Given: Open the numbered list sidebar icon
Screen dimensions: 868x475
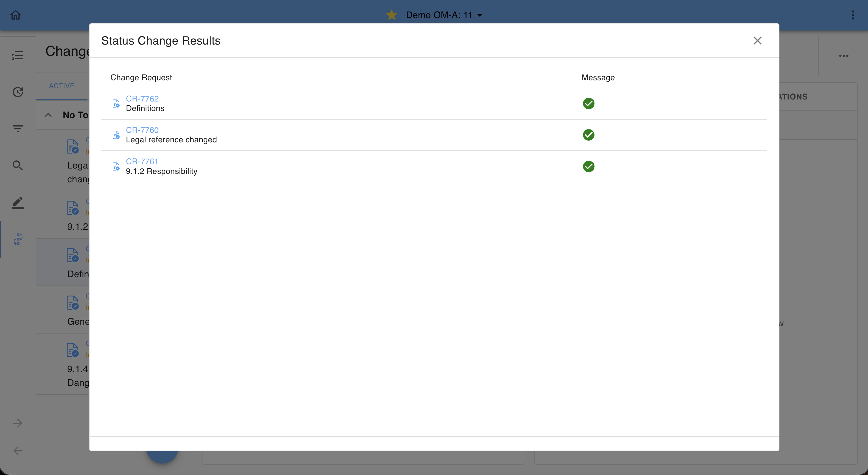Looking at the screenshot, I should tap(18, 55).
